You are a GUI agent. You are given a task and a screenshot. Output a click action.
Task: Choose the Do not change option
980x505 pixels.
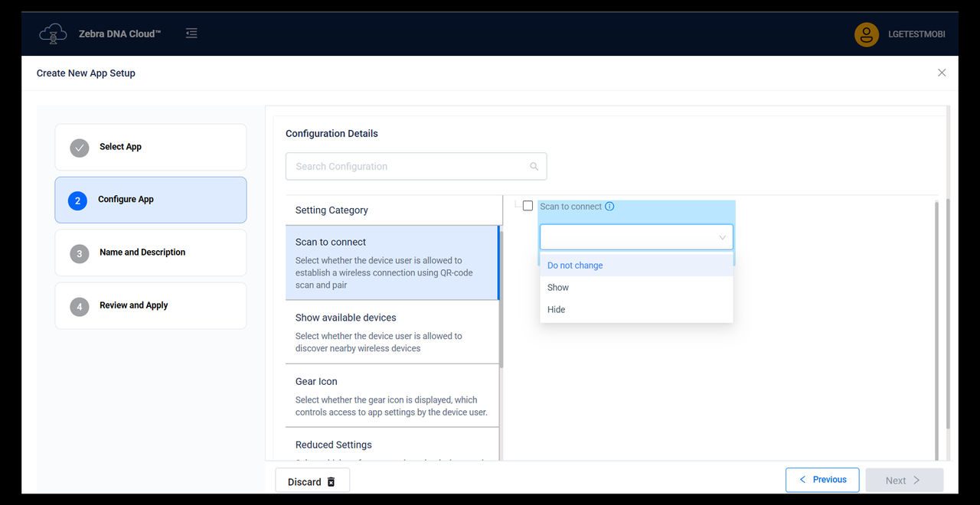[x=574, y=265]
